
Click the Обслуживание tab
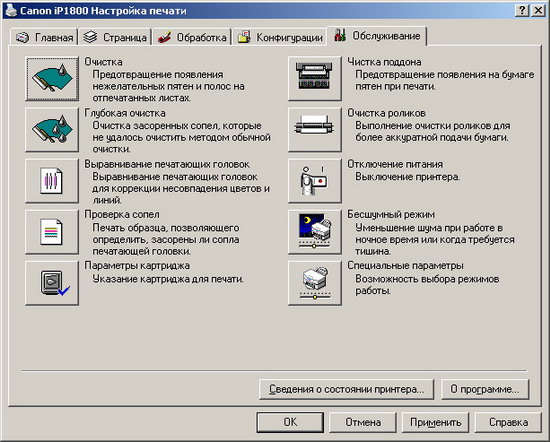click(377, 36)
